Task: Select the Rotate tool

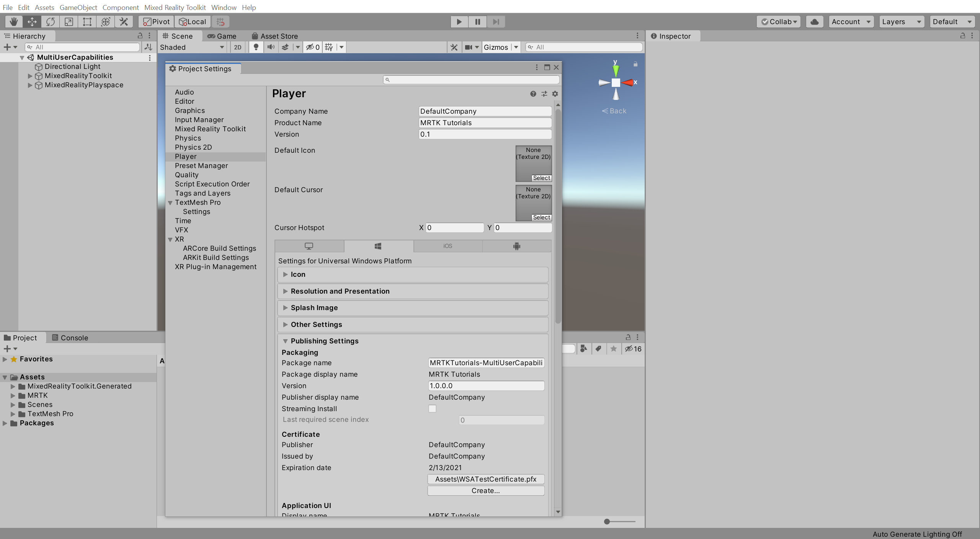Action: (51, 22)
